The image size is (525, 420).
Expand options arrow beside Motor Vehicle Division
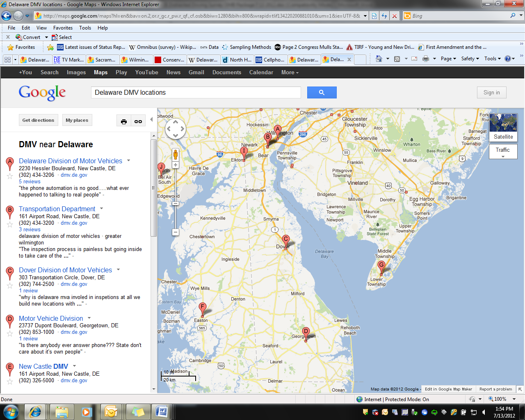click(89, 318)
